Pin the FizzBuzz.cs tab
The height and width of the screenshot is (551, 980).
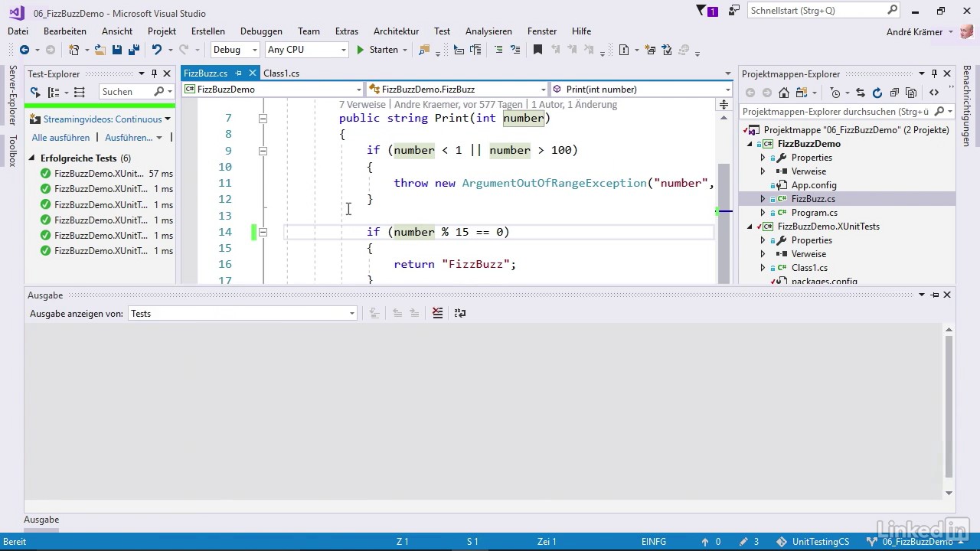point(238,73)
